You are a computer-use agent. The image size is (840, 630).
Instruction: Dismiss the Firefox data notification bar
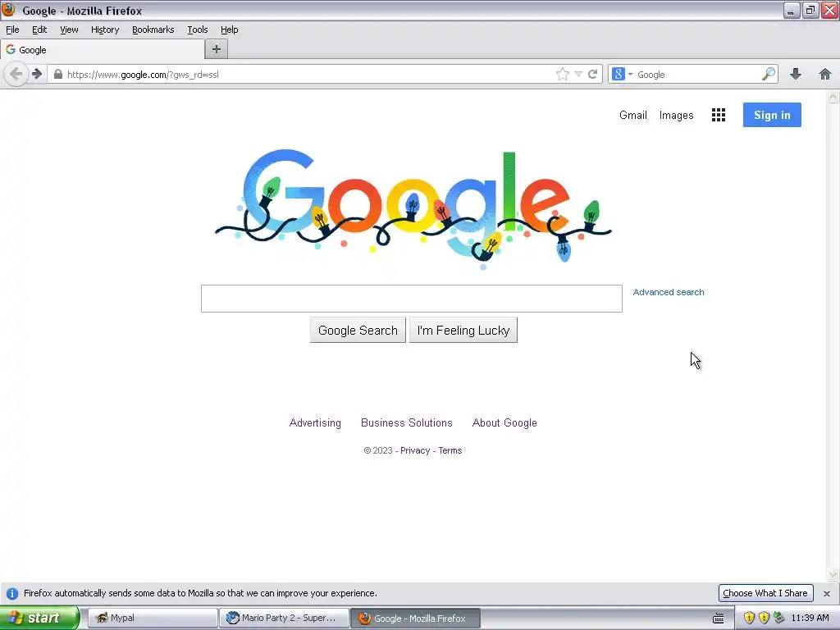(x=827, y=594)
